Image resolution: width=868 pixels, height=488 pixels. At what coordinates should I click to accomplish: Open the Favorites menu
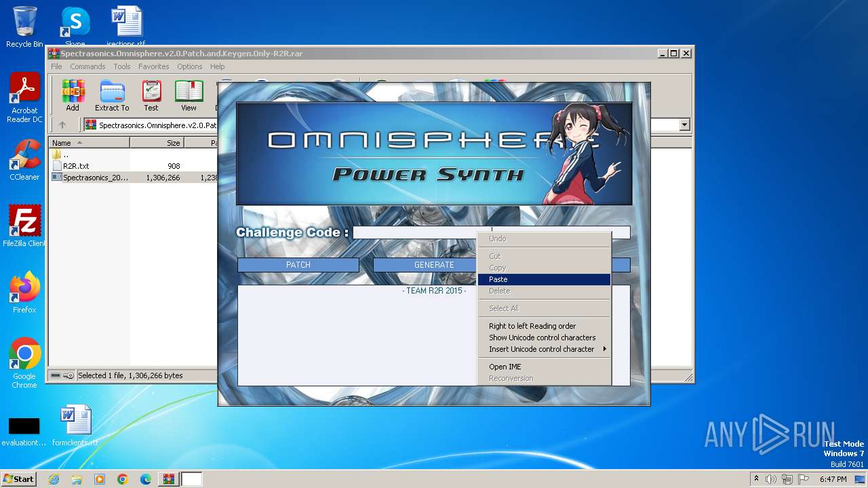[154, 66]
